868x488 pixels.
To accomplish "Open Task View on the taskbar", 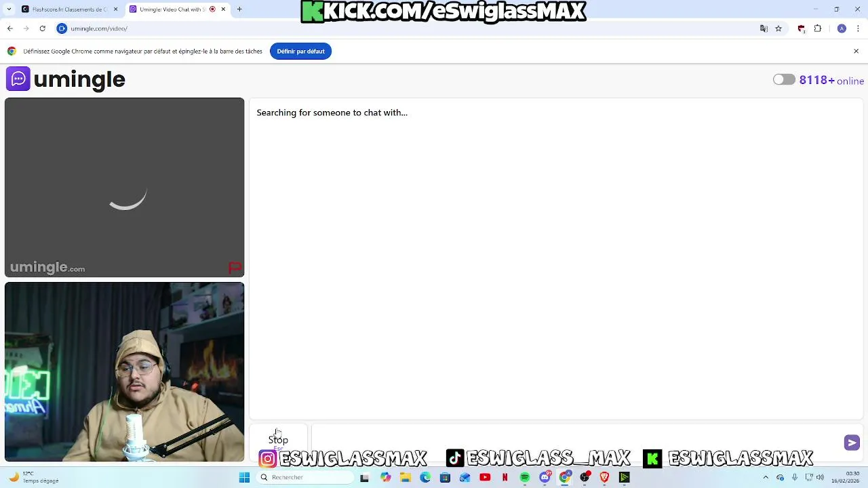I will tap(364, 477).
